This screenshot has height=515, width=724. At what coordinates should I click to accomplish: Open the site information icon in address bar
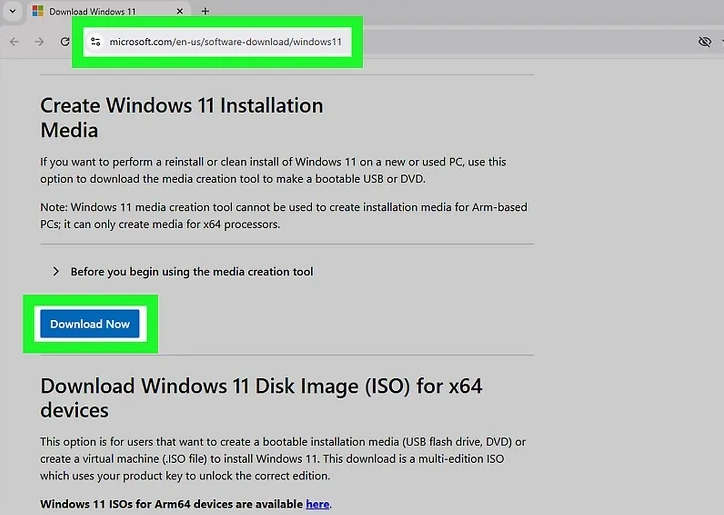(x=96, y=42)
